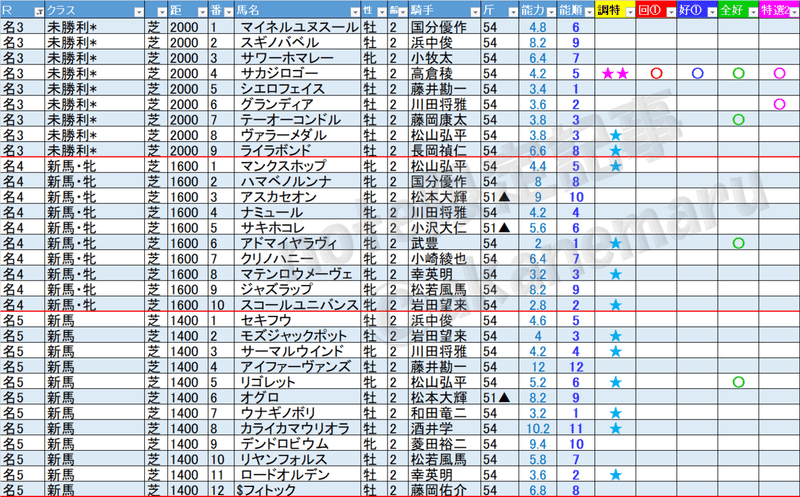Select the blue star in マンクスホップ row
The image size is (800, 497).
pos(615,166)
